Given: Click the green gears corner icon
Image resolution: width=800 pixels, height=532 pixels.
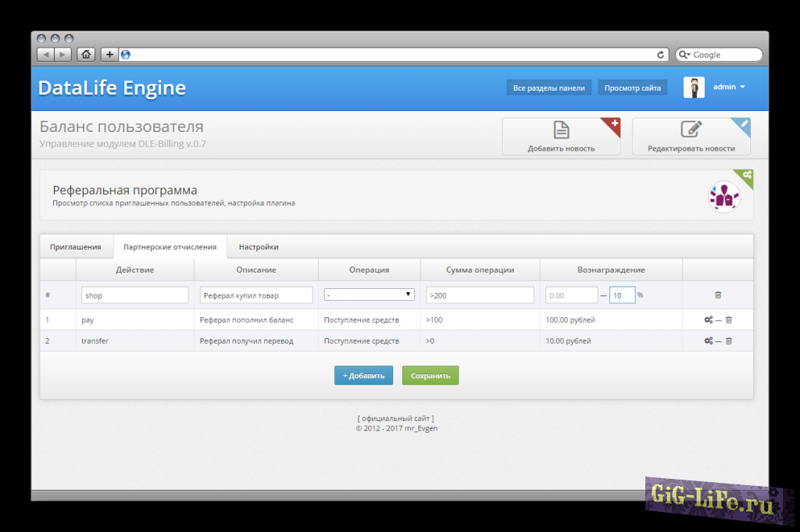Looking at the screenshot, I should click(x=748, y=175).
